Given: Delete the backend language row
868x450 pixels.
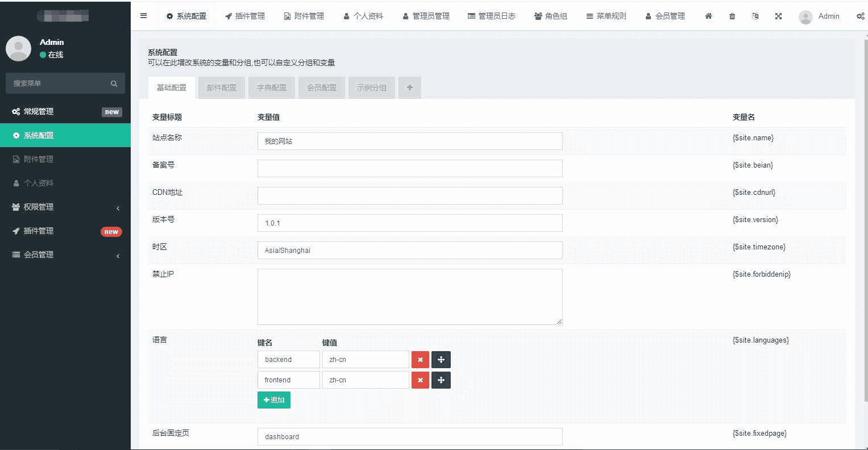Looking at the screenshot, I should [420, 360].
